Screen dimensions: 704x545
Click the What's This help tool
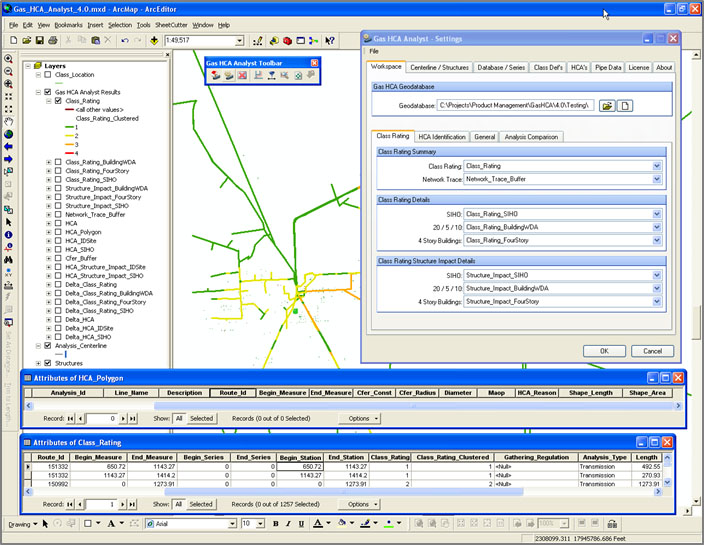click(x=330, y=41)
